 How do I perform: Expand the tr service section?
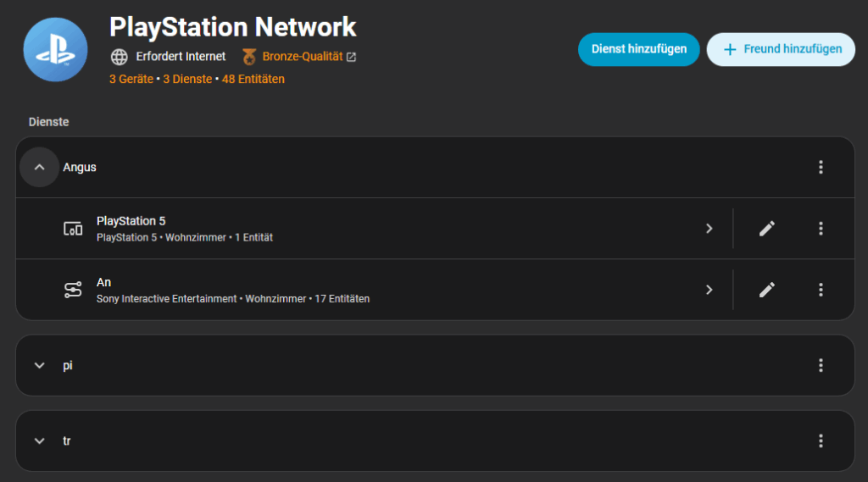point(39,441)
